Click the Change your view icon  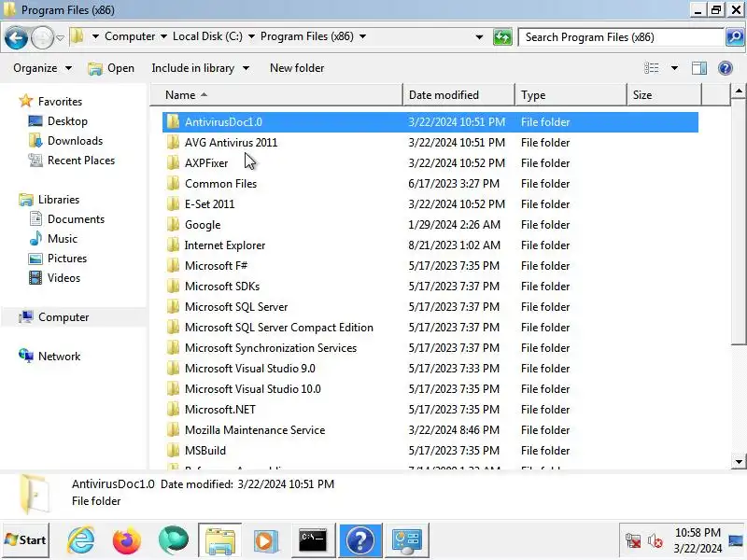(x=651, y=68)
